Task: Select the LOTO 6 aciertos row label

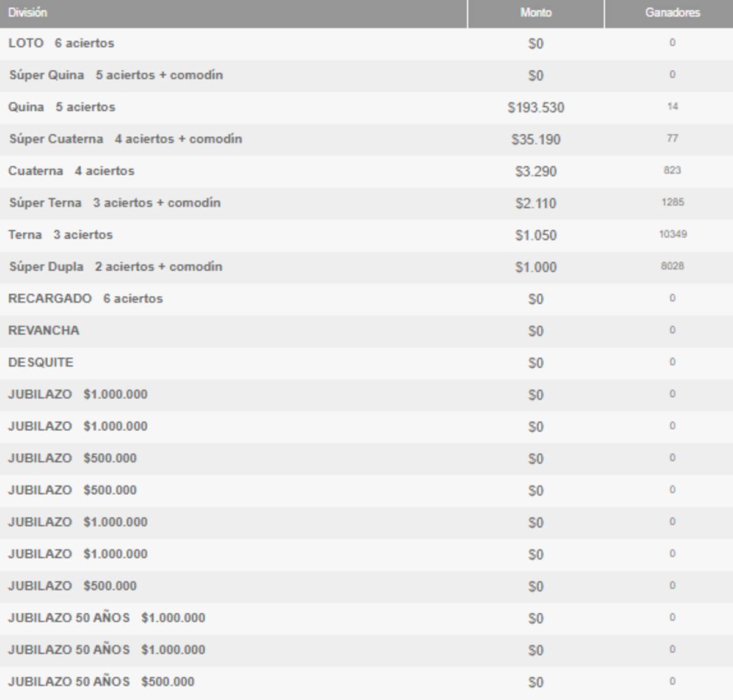Action: tap(61, 43)
